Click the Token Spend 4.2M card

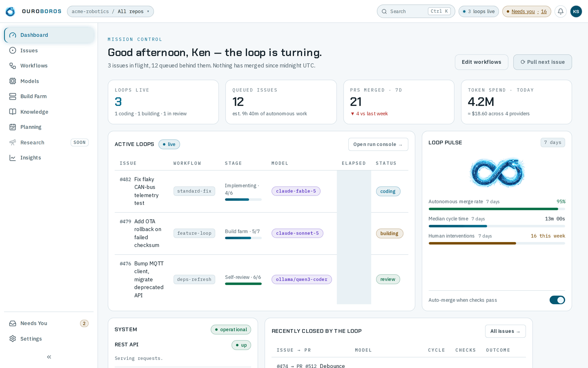click(x=517, y=102)
